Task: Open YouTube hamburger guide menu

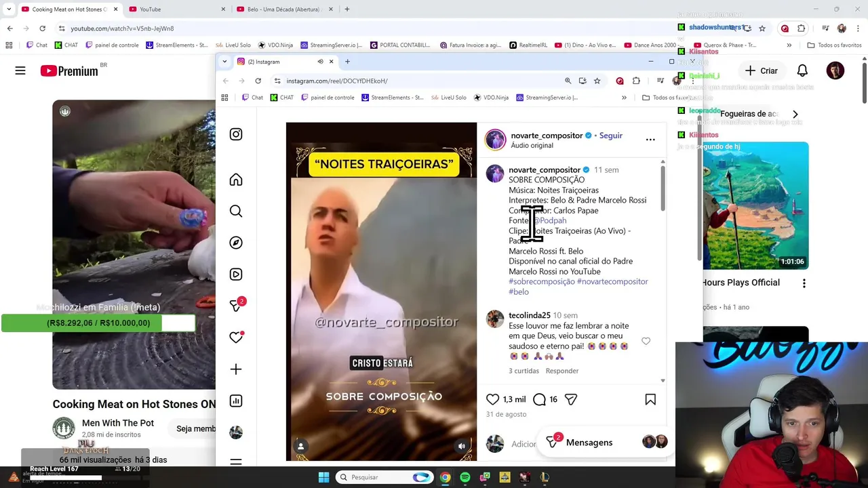Action: tap(20, 70)
